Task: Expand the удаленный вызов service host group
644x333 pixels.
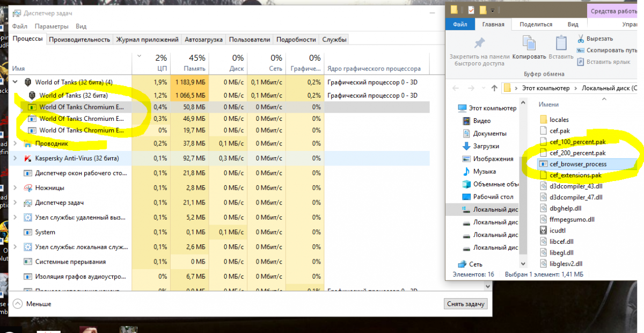Action: coord(16,218)
